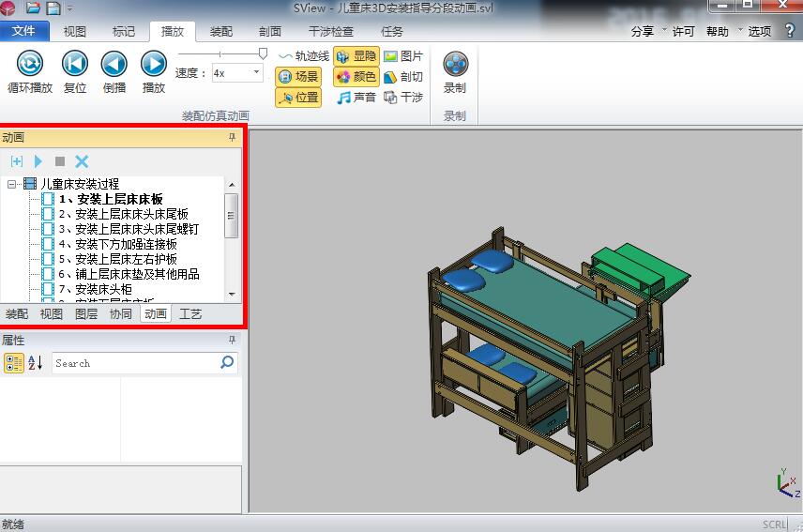Switch to the 装配 bottom panel tab

coord(17,314)
